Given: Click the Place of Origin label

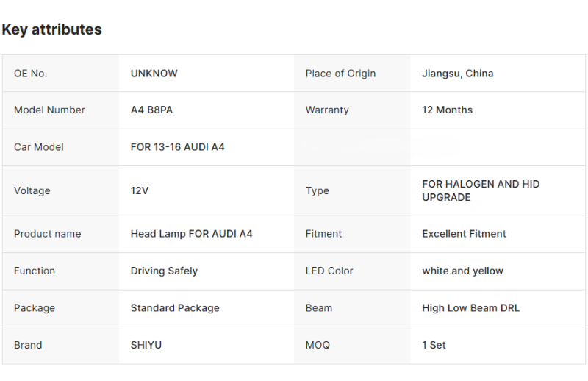Looking at the screenshot, I should pos(340,74).
